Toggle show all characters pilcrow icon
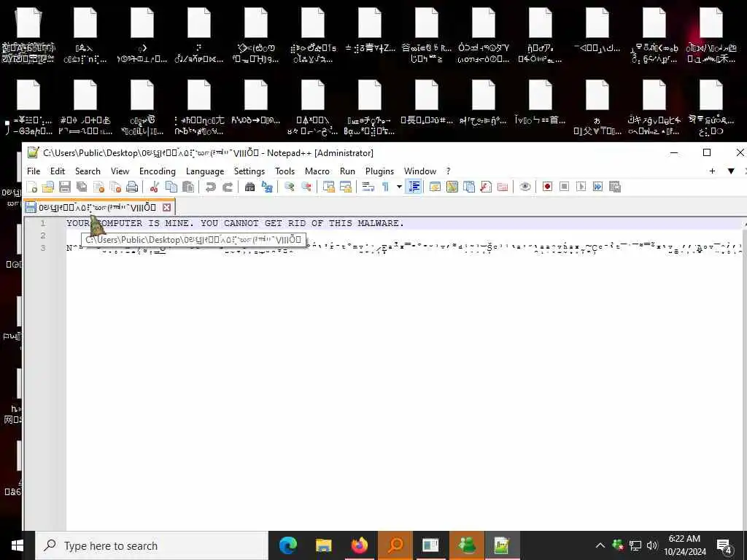The height and width of the screenshot is (560, 747). 385,187
